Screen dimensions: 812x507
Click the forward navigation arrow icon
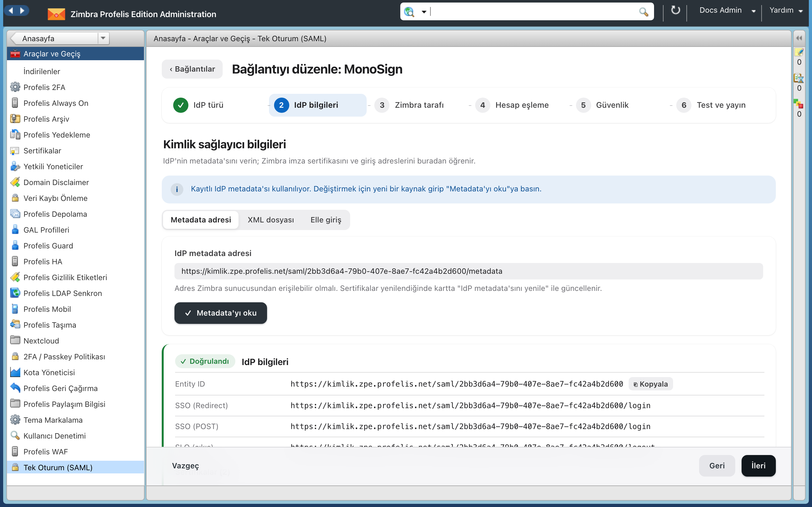(22, 11)
